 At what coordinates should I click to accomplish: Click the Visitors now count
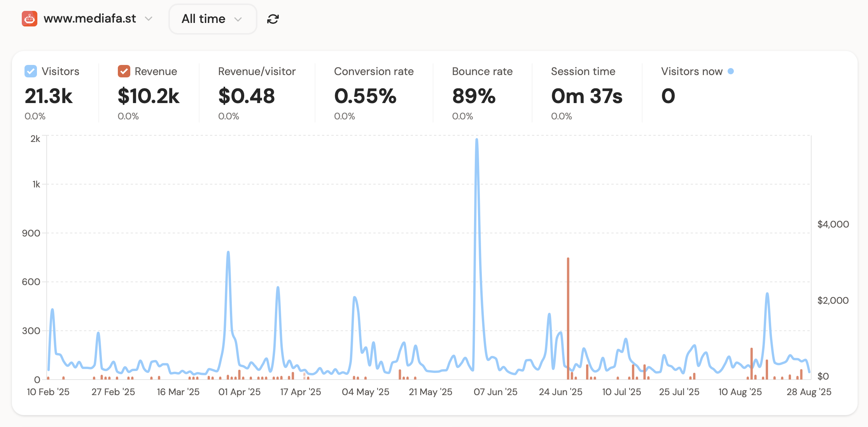click(x=668, y=96)
